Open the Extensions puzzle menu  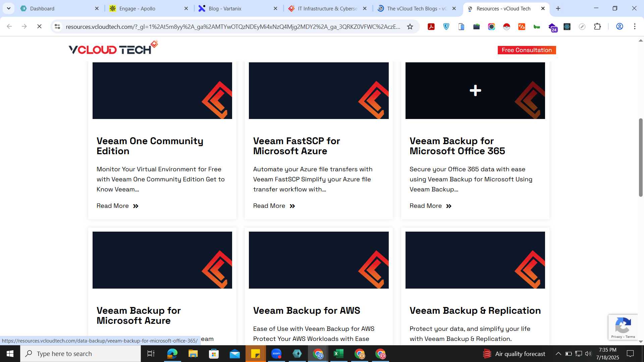tap(597, 26)
